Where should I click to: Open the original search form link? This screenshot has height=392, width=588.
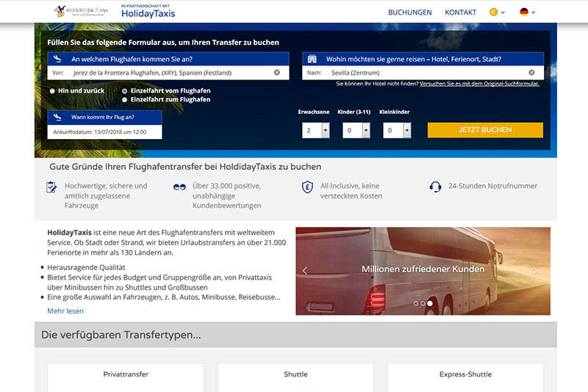479,84
